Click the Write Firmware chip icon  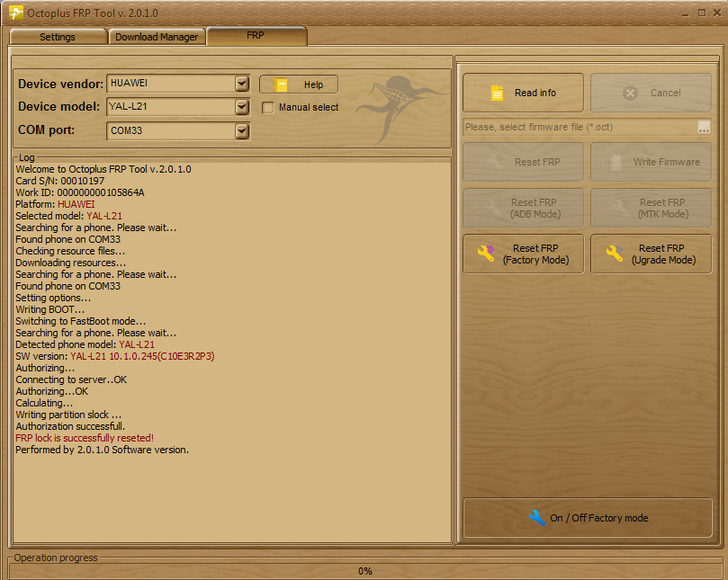point(613,162)
